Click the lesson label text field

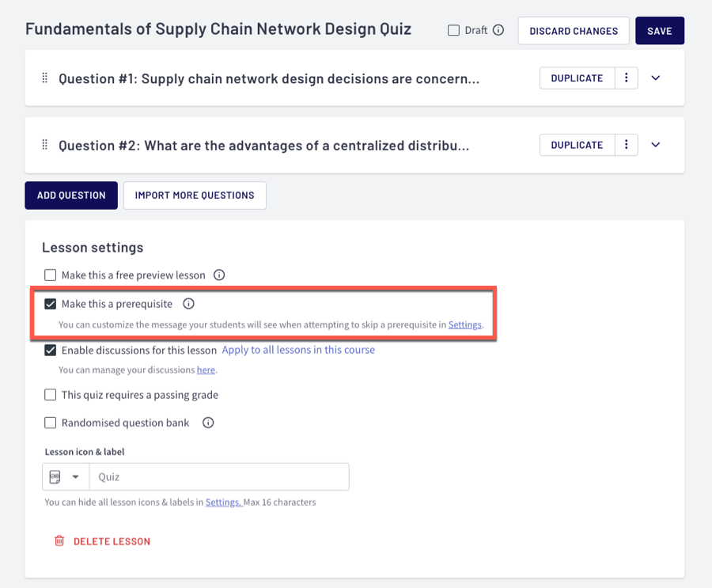219,477
